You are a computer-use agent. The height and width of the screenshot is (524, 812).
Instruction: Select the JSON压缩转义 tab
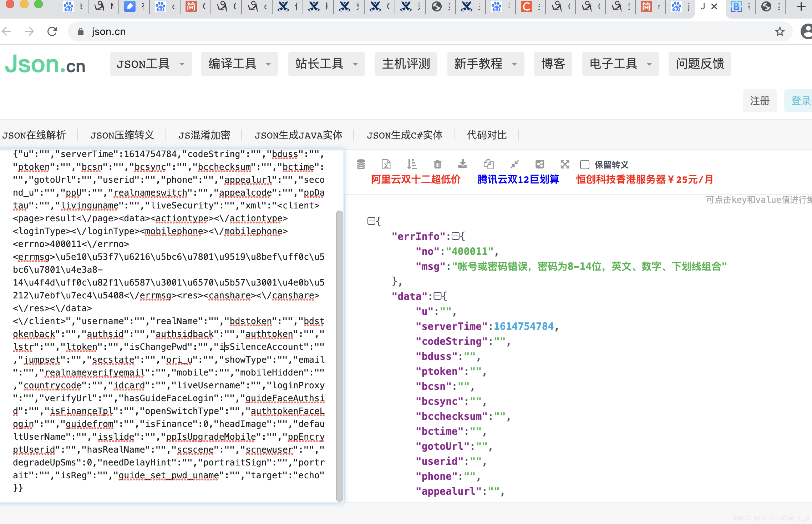[122, 135]
